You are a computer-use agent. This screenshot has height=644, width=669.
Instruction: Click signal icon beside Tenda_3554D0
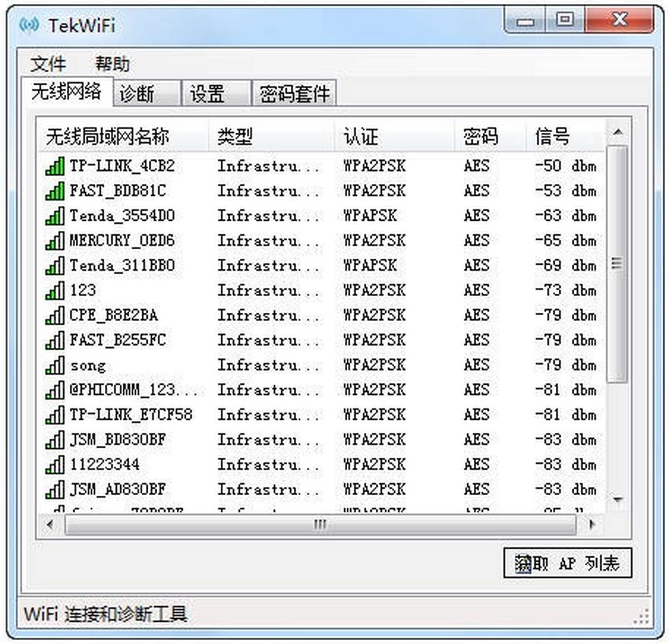pyautogui.click(x=55, y=216)
